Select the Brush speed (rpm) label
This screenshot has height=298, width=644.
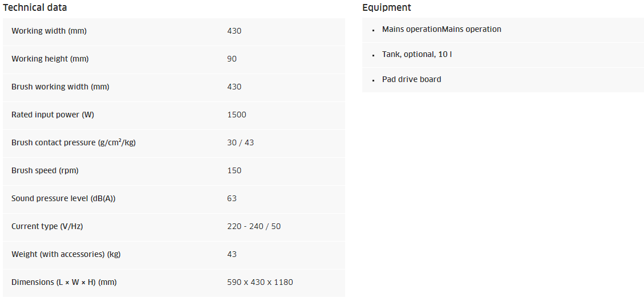pyautogui.click(x=45, y=170)
